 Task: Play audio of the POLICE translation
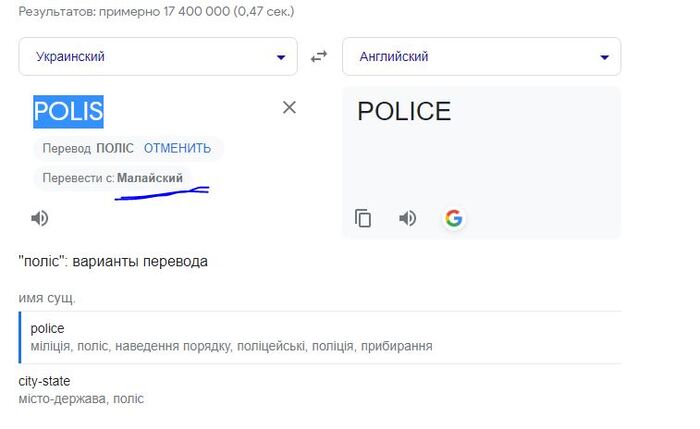point(408,218)
